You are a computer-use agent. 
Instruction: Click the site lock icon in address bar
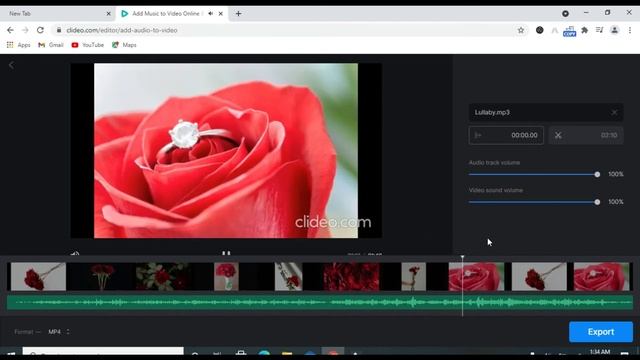59,30
